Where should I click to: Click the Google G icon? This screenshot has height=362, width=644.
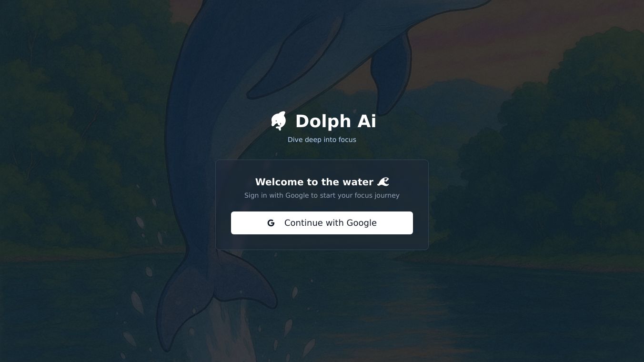(271, 223)
